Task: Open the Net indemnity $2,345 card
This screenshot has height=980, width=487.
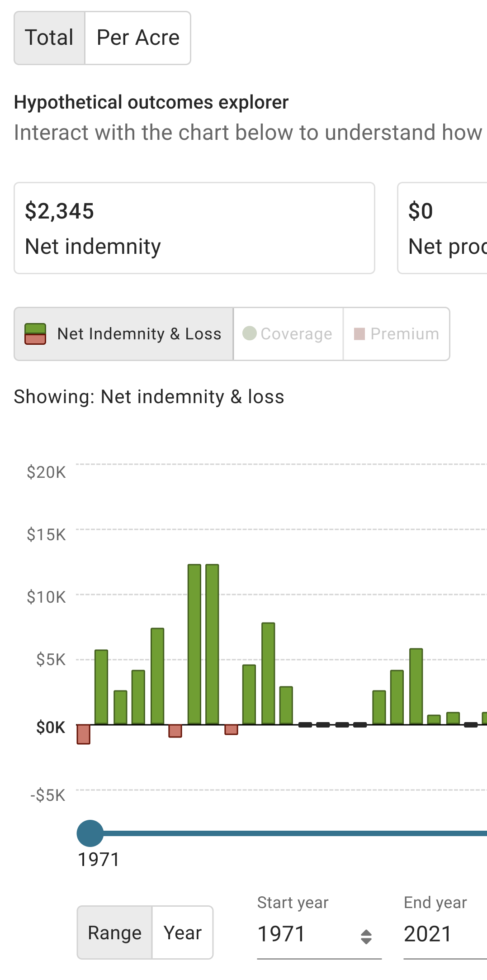Action: click(194, 228)
